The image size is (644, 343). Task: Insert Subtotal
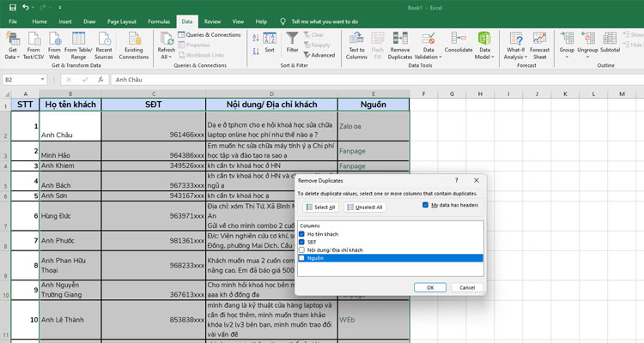pos(610,43)
